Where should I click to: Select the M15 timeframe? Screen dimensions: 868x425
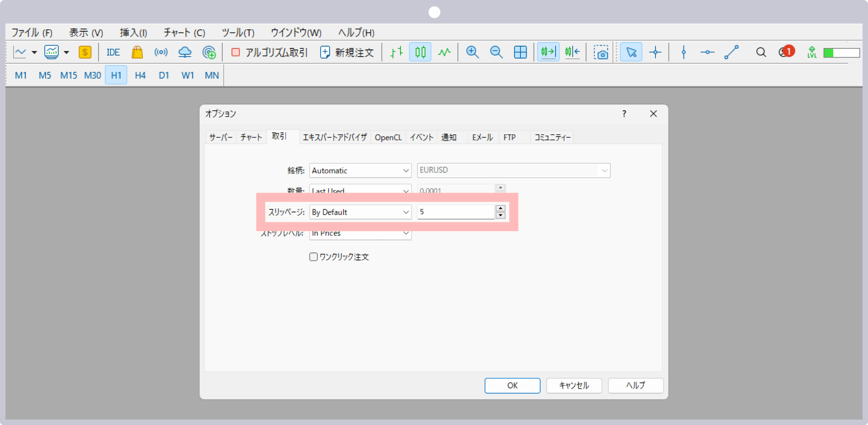69,76
